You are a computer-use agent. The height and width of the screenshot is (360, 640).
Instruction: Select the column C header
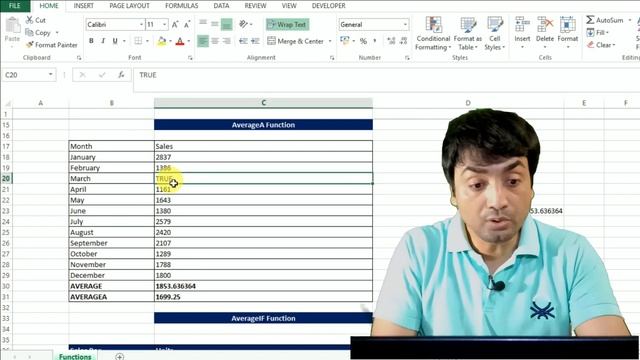tap(263, 103)
